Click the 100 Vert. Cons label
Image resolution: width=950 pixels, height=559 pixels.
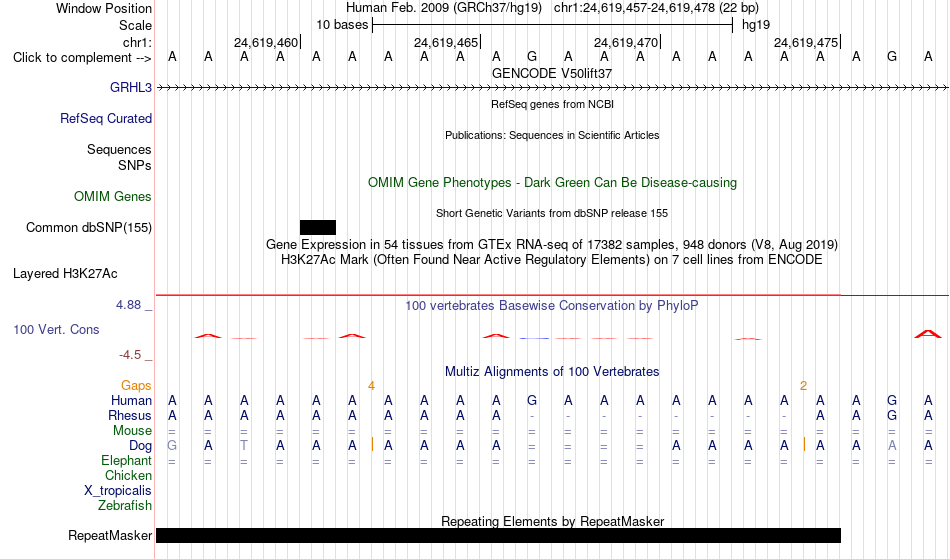coord(56,329)
